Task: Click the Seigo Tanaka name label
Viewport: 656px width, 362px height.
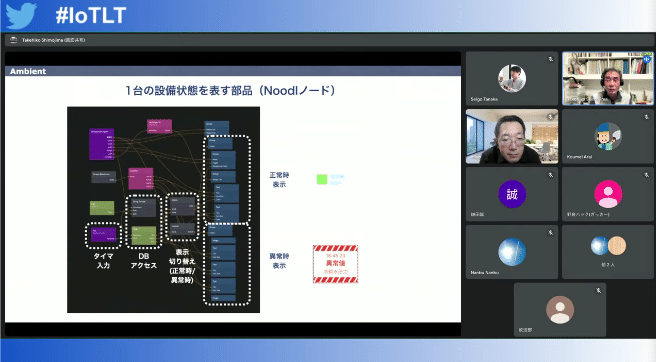Action: pos(484,99)
